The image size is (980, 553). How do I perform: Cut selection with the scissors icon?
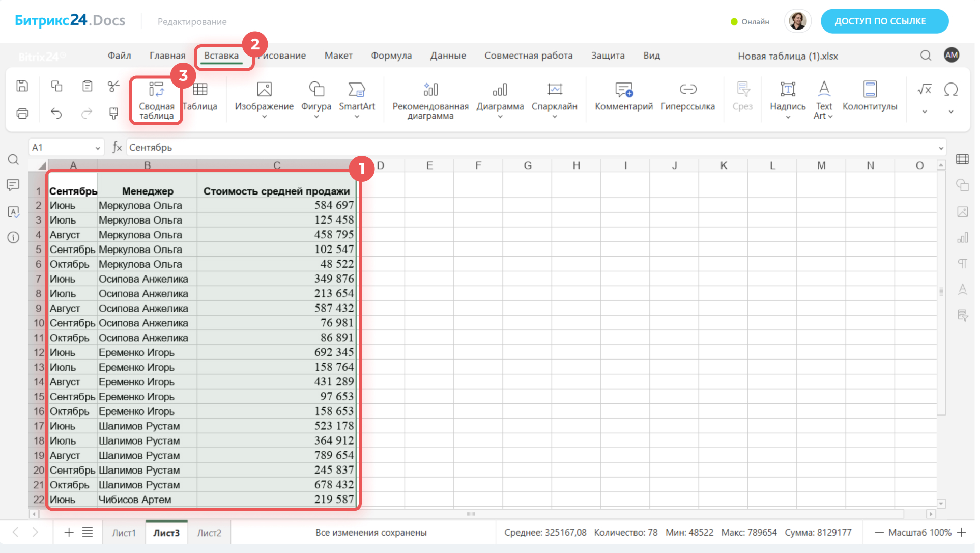113,86
